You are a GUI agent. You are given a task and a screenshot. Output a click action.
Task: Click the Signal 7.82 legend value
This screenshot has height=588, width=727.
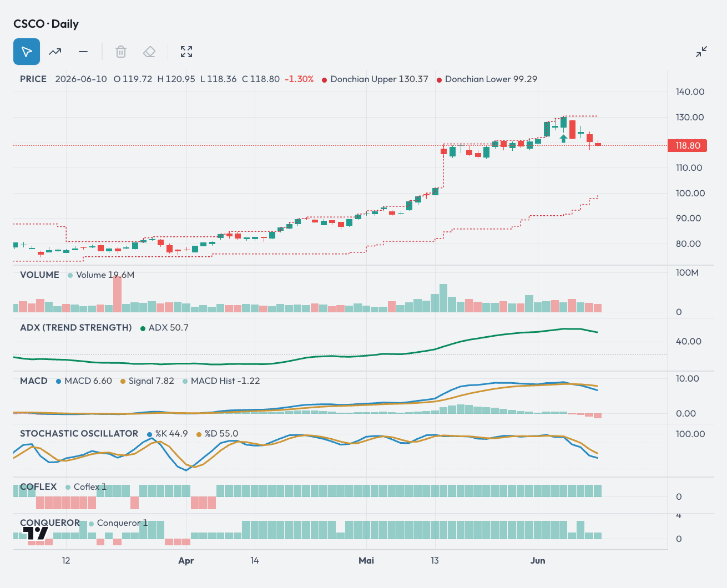tap(151, 381)
